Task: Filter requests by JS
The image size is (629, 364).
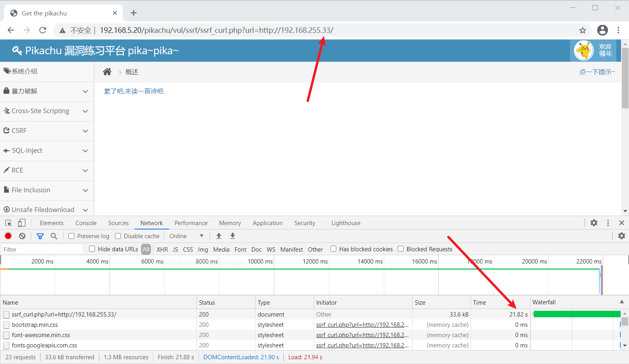Action: [x=175, y=249]
